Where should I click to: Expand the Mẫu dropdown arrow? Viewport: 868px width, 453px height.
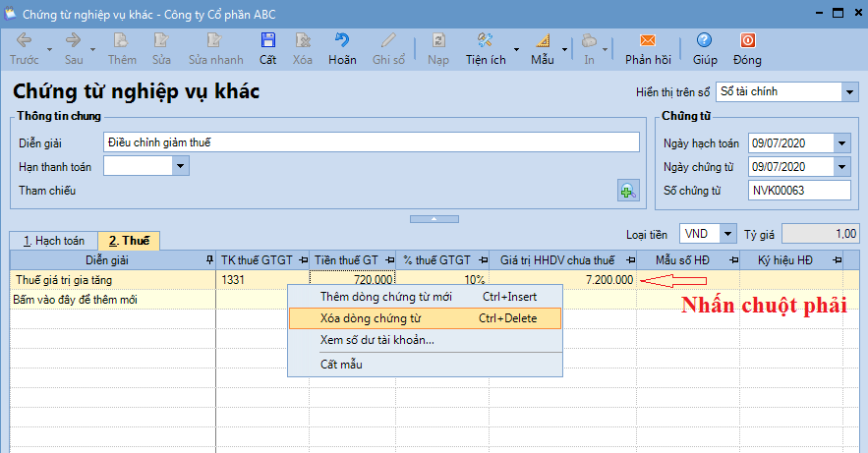(x=564, y=49)
